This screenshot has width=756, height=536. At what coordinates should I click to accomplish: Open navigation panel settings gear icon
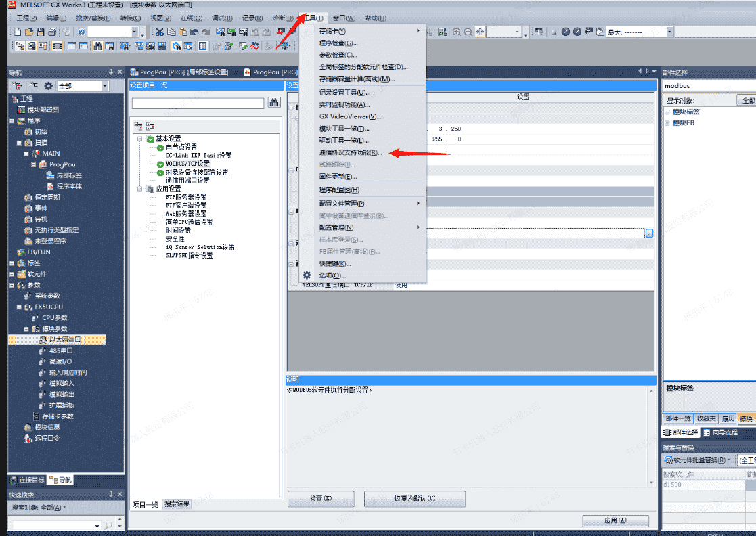coord(48,86)
